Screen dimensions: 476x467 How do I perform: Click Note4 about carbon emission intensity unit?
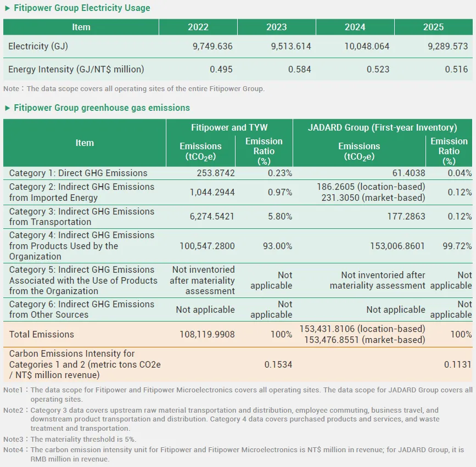(234, 454)
